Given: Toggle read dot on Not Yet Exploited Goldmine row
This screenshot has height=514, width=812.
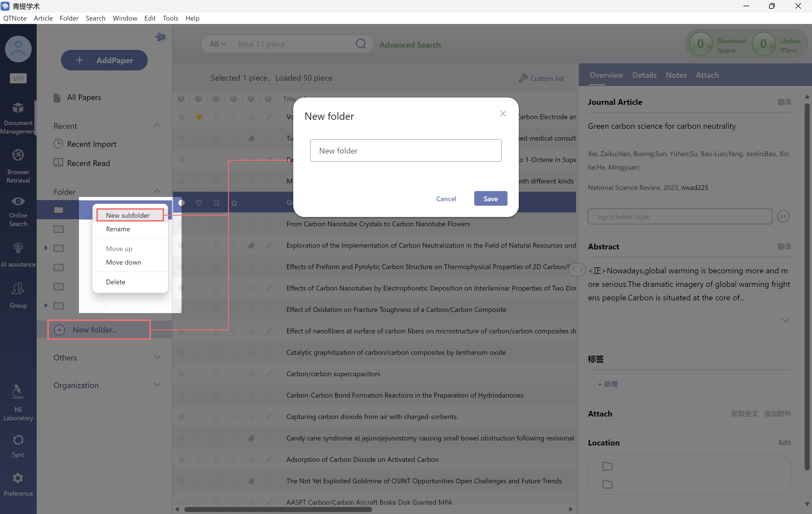Looking at the screenshot, I should [x=181, y=481].
